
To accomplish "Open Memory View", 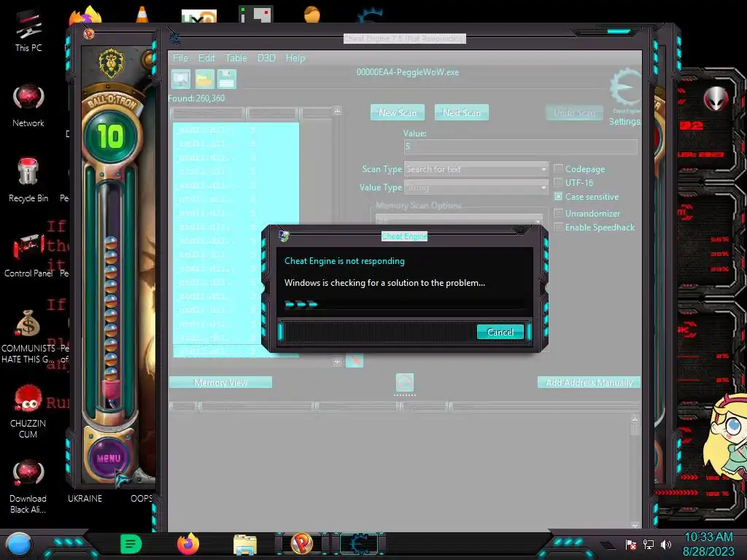I will (x=220, y=382).
